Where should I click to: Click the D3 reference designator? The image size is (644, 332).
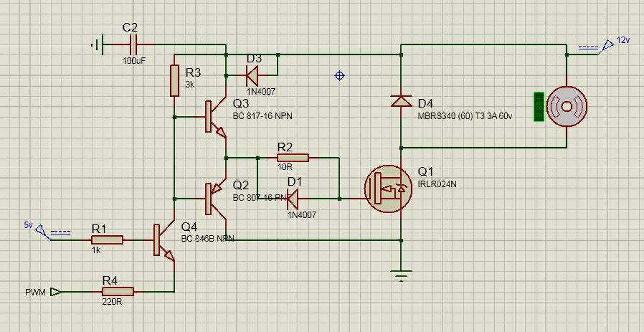click(255, 59)
